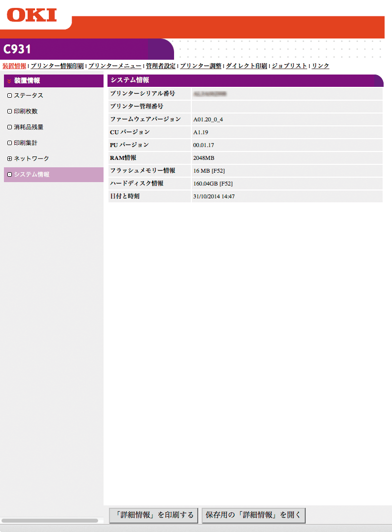Click the システム情報 panel heading

tap(130, 80)
